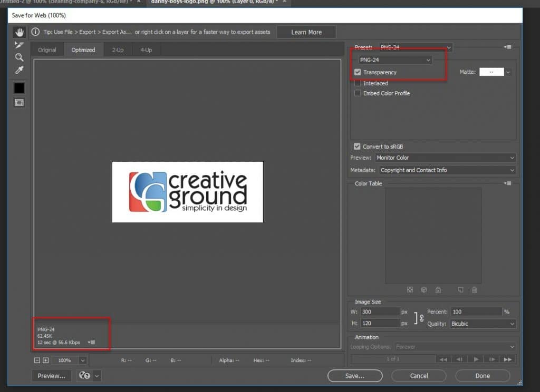Click the add new color icon
The image size is (540, 392).
pyautogui.click(x=460, y=290)
